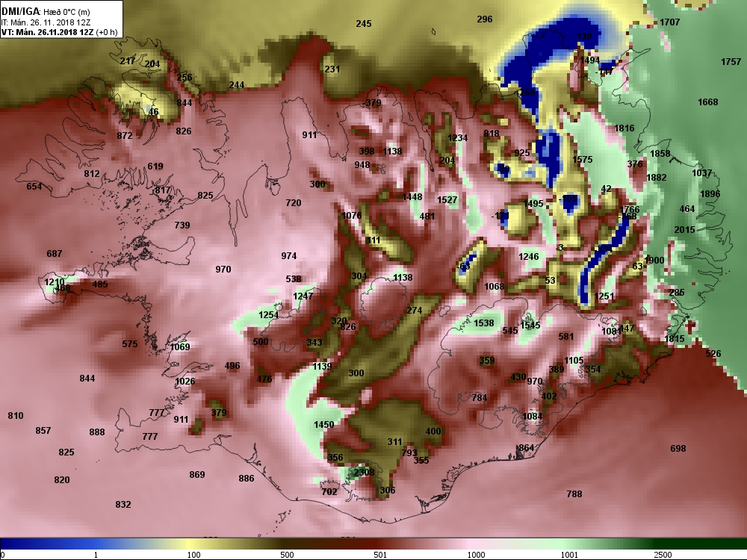Click the map value 702
Screen dimensions: 747x560
tap(329, 491)
